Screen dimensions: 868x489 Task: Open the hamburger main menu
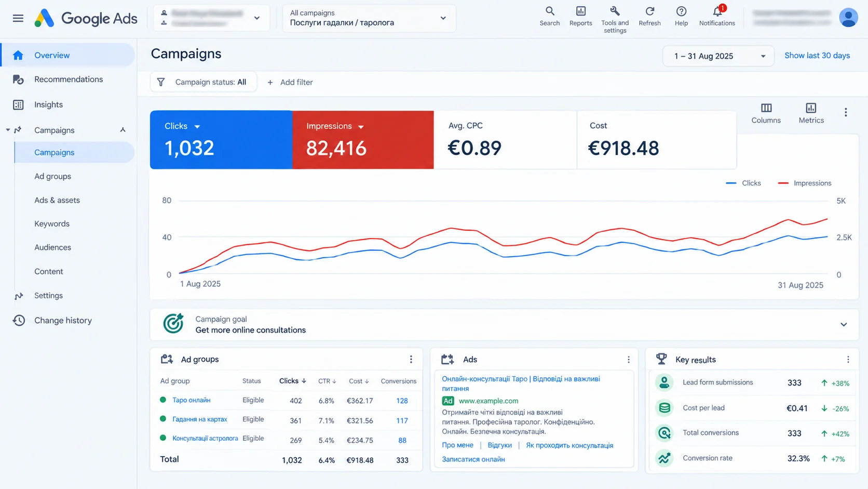point(18,18)
